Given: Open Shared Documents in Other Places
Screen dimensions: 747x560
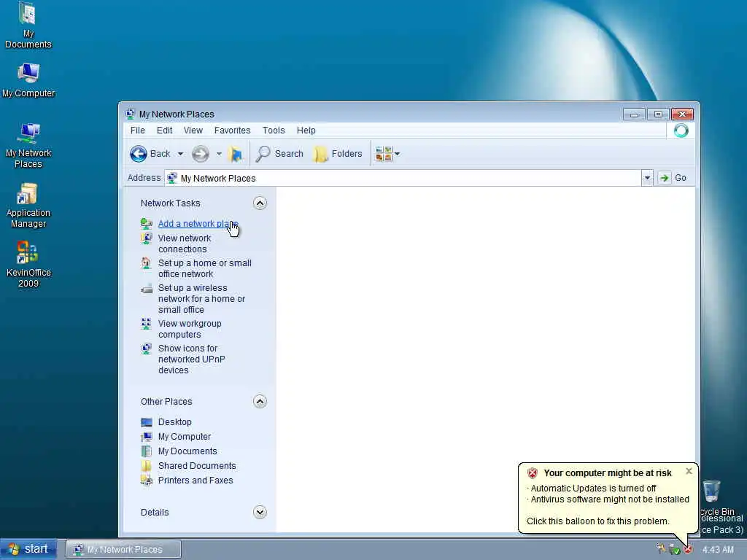Looking at the screenshot, I should [197, 466].
